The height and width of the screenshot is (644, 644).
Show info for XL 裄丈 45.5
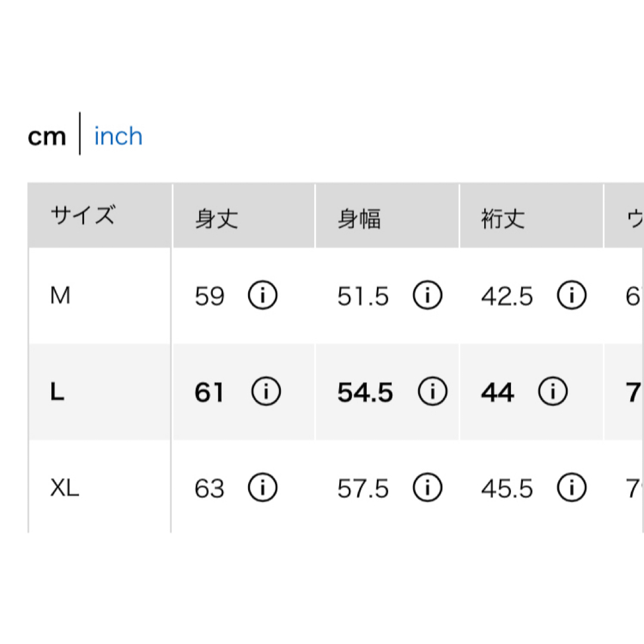coord(572,488)
